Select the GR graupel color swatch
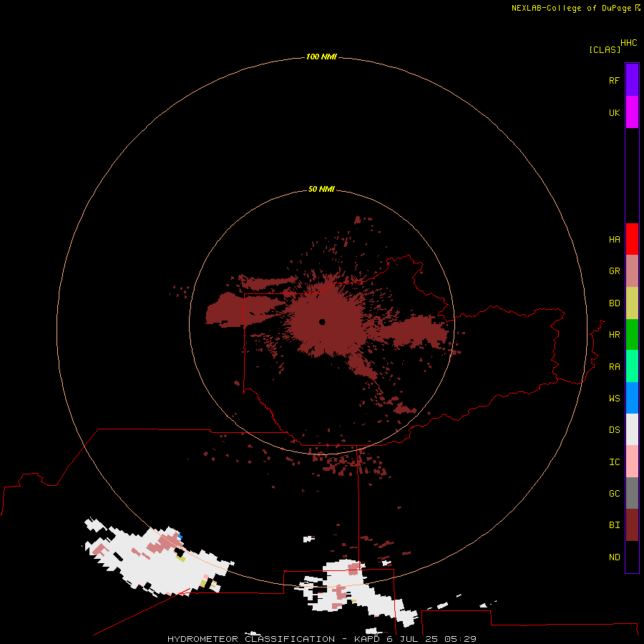Image resolution: width=644 pixels, height=644 pixels. [632, 271]
